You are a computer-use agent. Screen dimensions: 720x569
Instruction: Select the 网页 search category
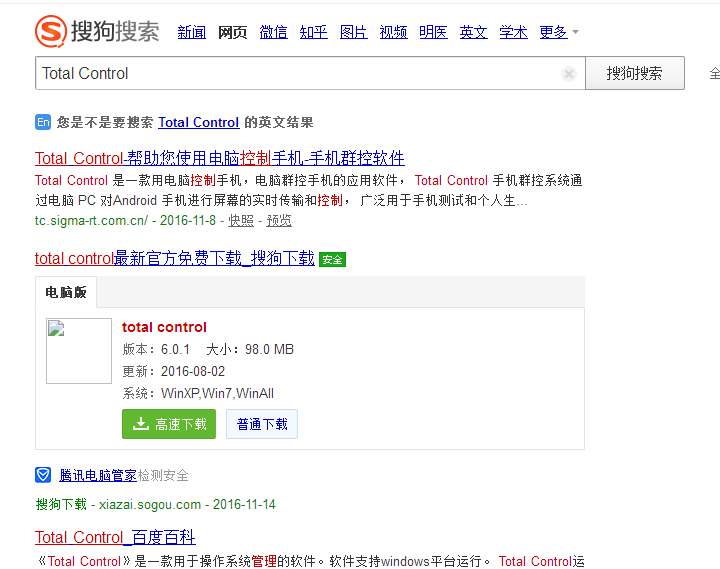point(232,32)
